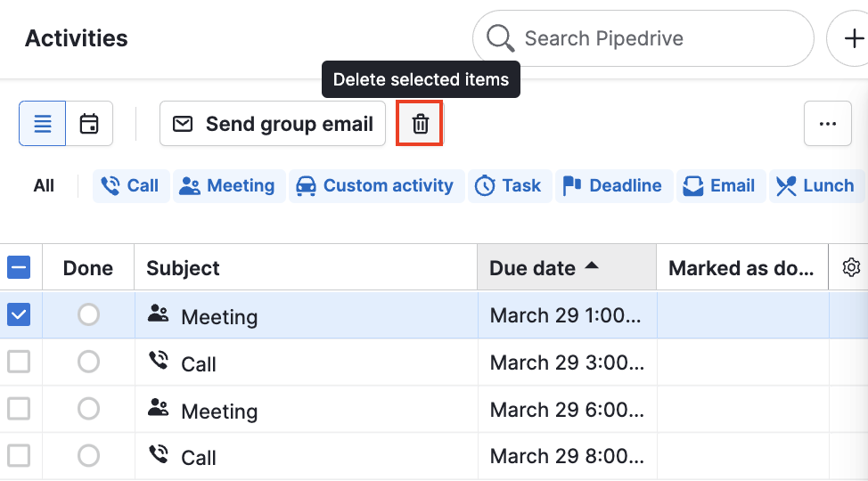Open the Meeting activity at 6:00
Screen dimensions: 868x481
(219, 412)
